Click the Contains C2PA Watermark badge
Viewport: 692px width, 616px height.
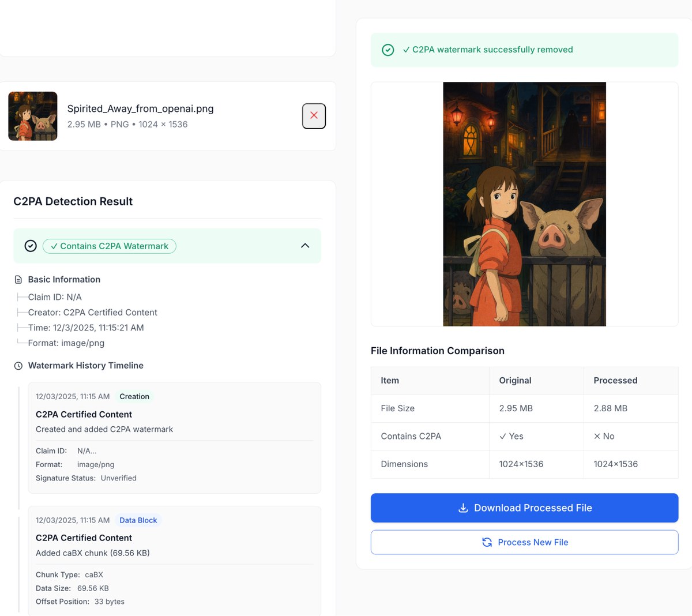click(110, 246)
